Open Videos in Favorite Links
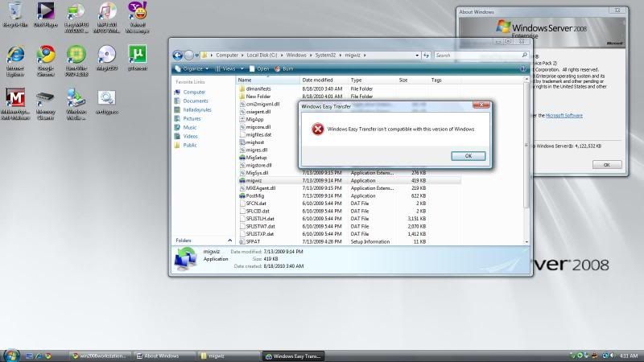The height and width of the screenshot is (362, 644). point(186,136)
